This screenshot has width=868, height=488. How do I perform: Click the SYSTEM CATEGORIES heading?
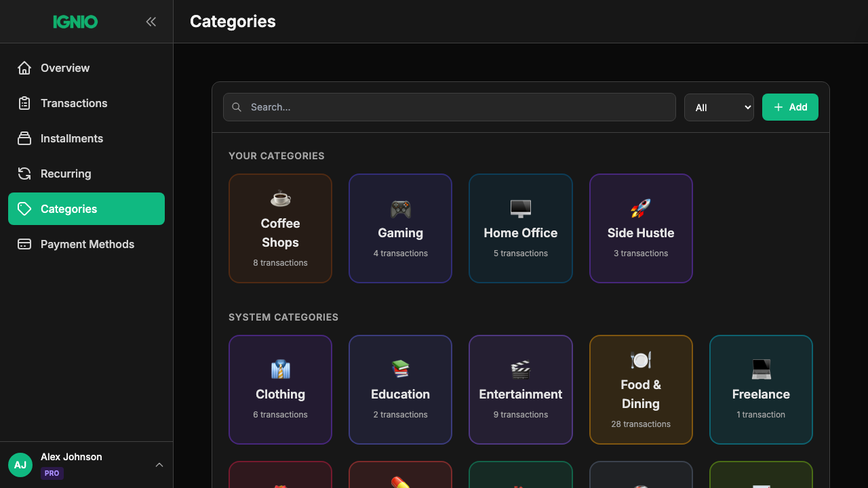283,317
